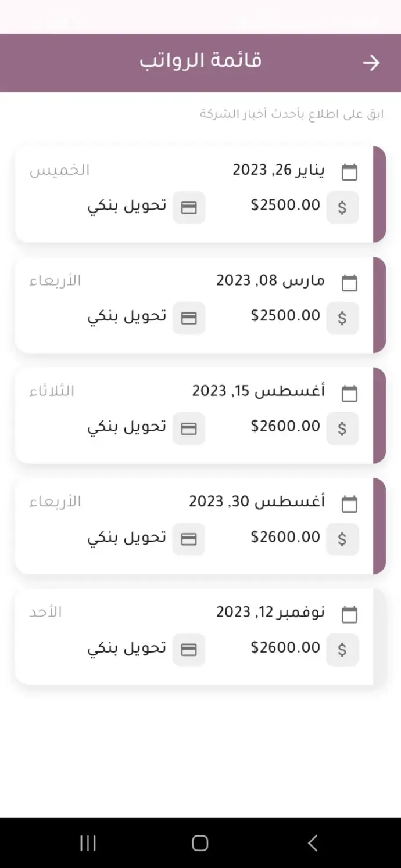Tap dollar icon on the نوفمبر 12 card
Image resolution: width=401 pixels, height=868 pixels.
pyautogui.click(x=342, y=650)
